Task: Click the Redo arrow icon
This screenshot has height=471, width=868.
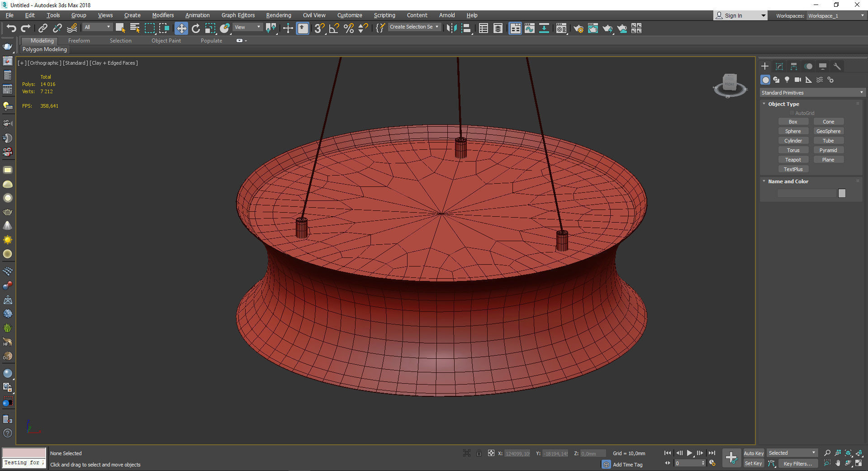Action: [26, 29]
